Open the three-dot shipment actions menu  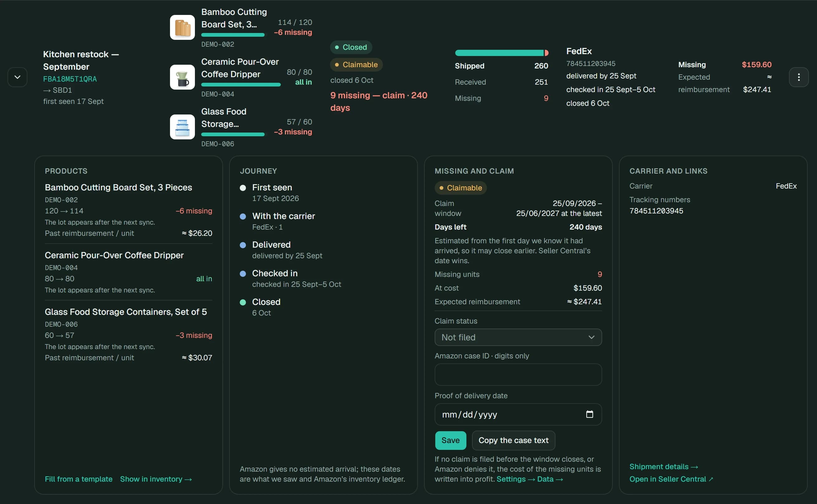[x=798, y=77]
